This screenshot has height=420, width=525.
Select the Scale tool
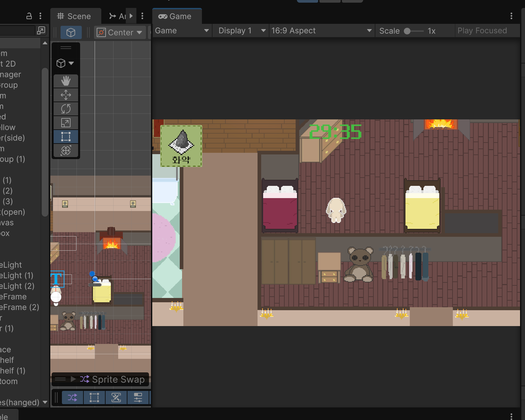click(66, 123)
